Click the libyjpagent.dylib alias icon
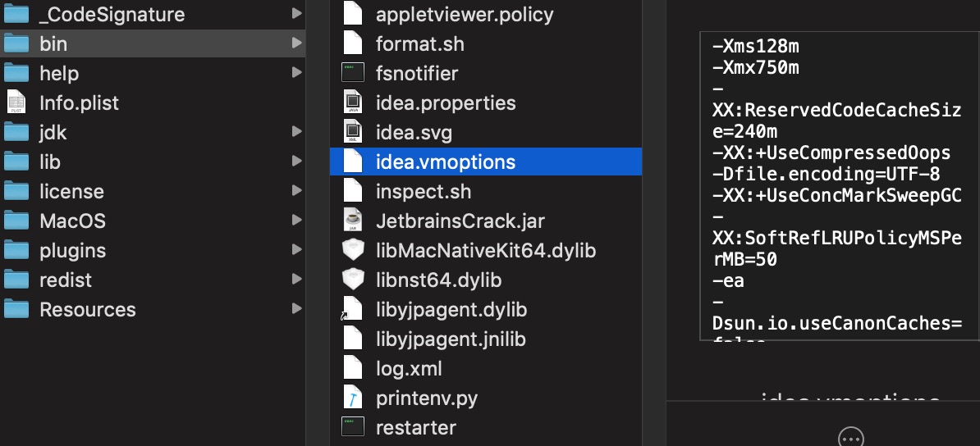This screenshot has width=980, height=446. coord(351,310)
